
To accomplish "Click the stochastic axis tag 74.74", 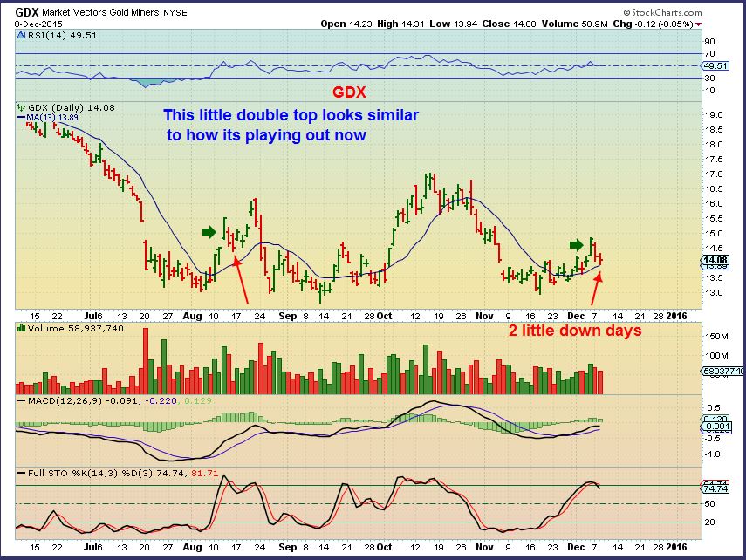I will 715,488.
